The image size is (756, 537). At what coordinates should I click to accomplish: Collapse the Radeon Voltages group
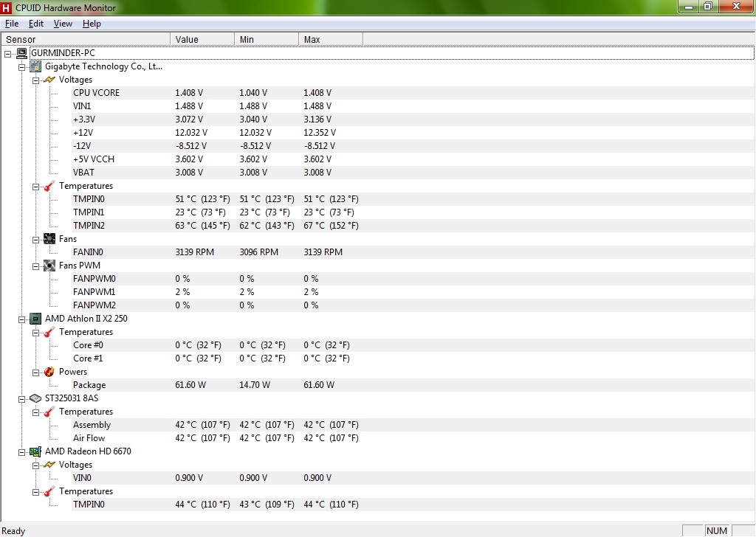pyautogui.click(x=35, y=465)
